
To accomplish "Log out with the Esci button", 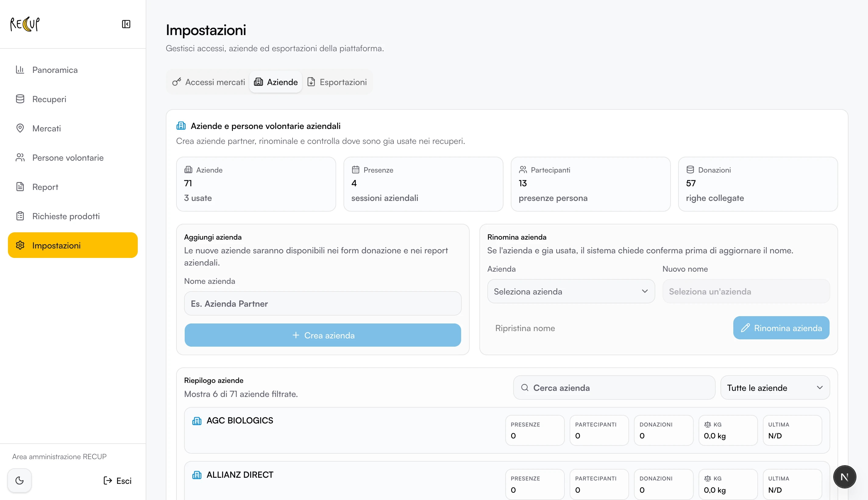I will click(117, 480).
